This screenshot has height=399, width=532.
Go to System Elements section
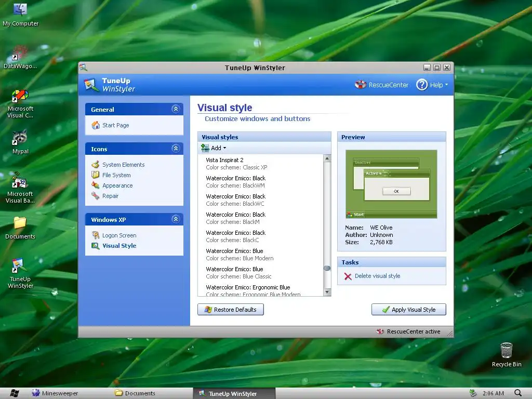(124, 165)
